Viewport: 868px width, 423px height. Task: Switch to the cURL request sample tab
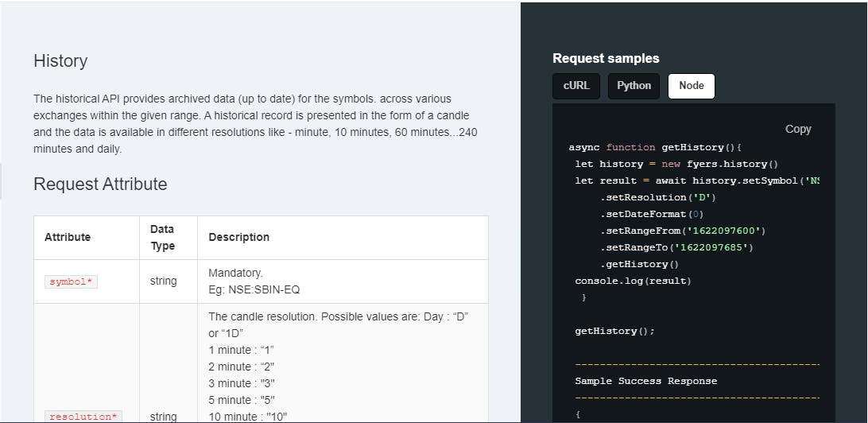[x=576, y=86]
